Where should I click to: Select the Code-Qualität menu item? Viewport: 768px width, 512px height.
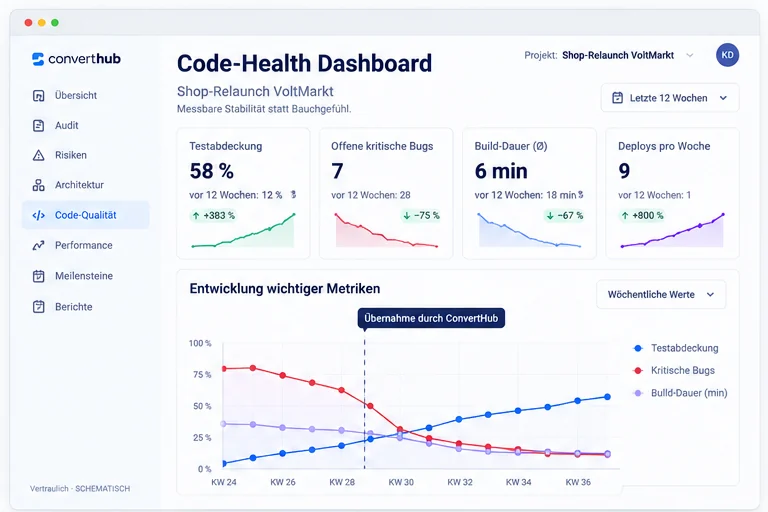86,215
